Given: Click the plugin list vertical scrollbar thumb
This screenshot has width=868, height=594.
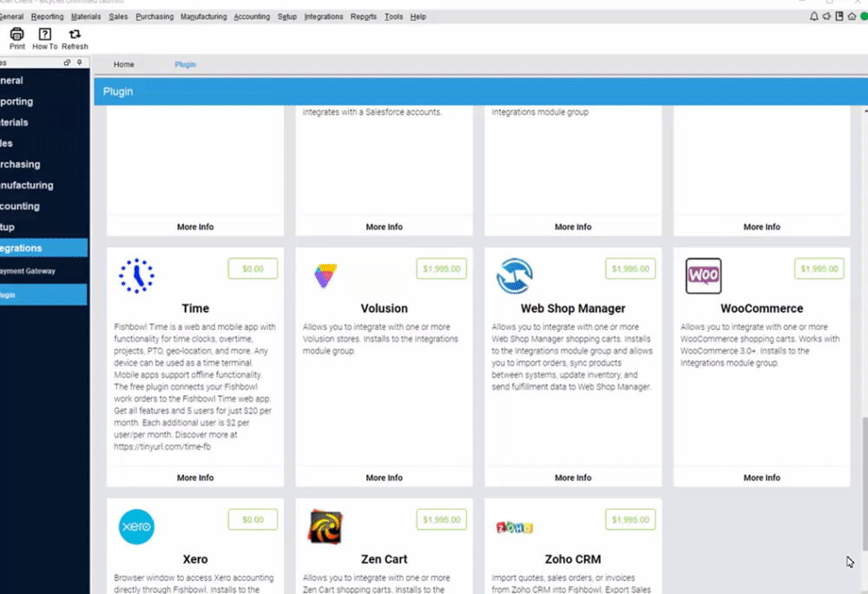Looking at the screenshot, I should pyautogui.click(x=865, y=485).
